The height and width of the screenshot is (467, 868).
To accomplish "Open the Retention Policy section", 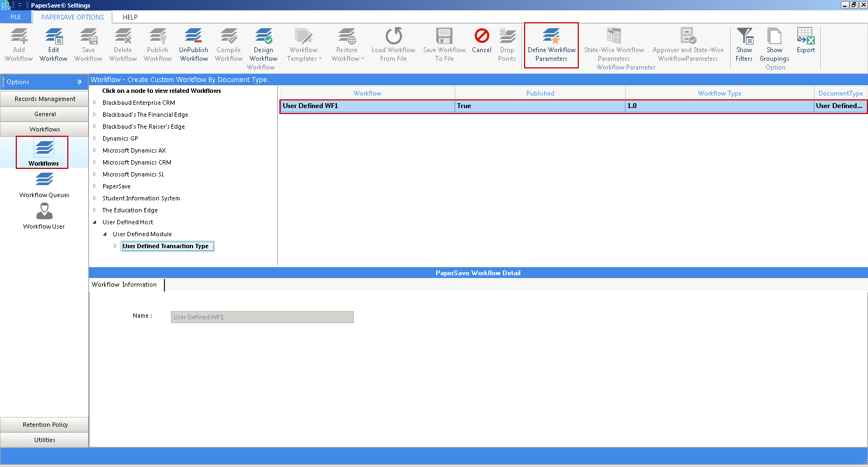I will pos(44,425).
